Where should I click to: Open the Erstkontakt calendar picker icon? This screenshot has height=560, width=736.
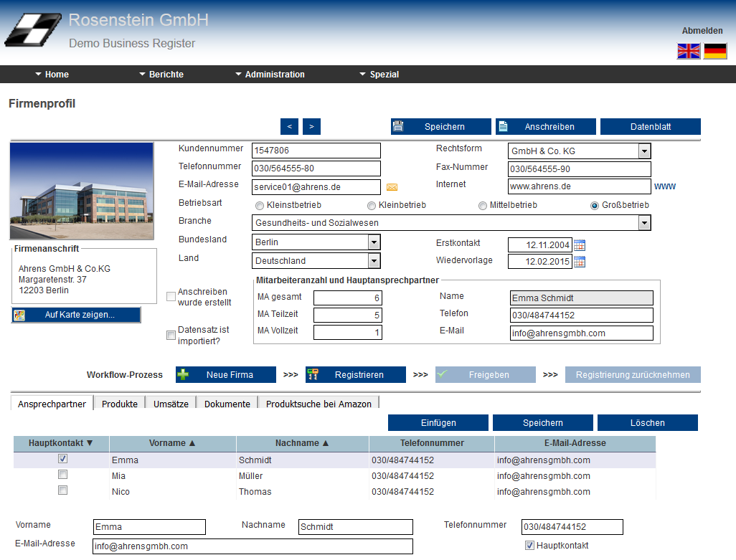pyautogui.click(x=580, y=245)
